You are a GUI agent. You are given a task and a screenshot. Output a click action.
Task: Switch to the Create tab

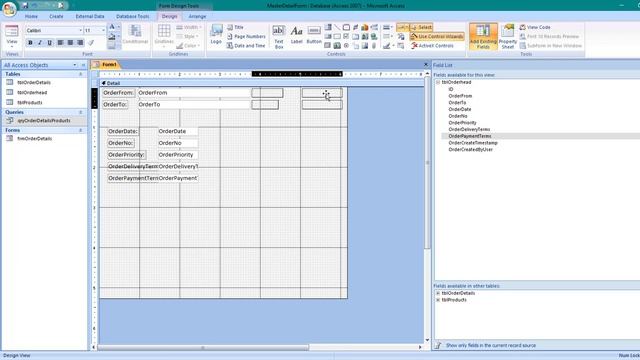coord(56,16)
